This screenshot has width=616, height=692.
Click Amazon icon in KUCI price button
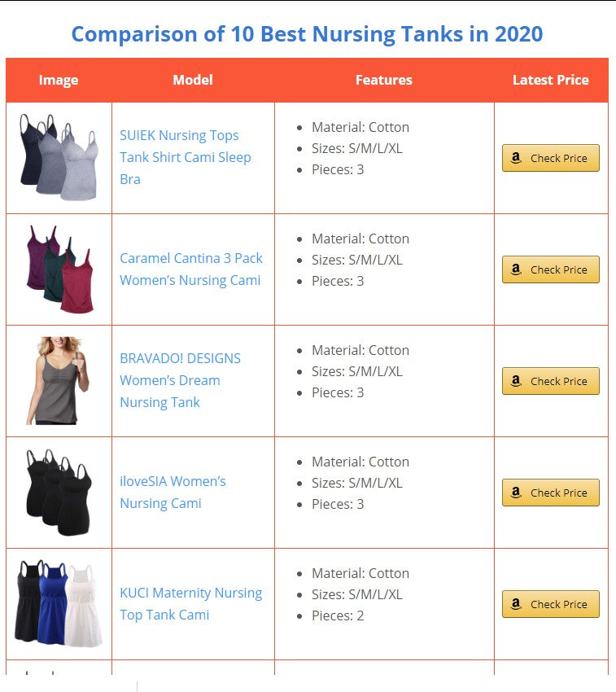516,604
